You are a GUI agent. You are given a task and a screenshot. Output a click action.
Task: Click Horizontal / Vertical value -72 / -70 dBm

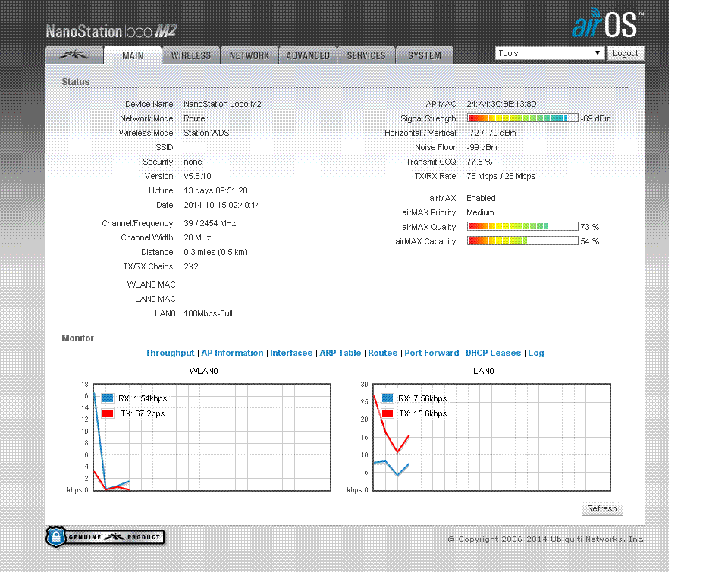491,133
